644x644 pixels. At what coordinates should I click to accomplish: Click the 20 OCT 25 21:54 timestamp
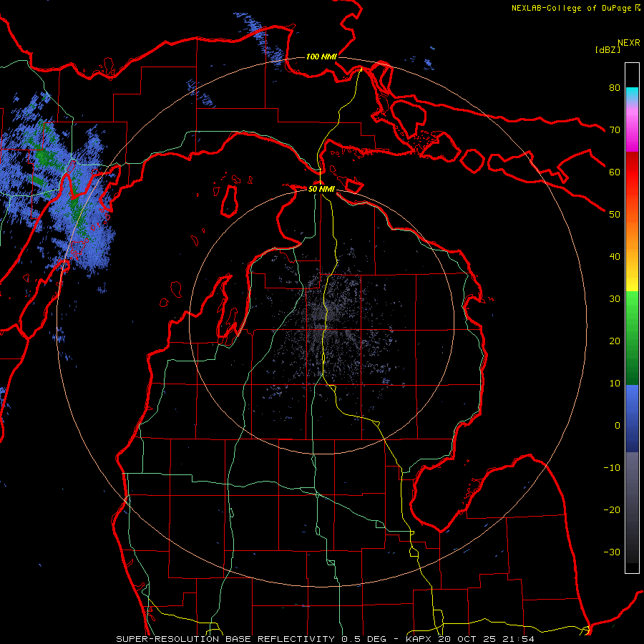point(487,639)
